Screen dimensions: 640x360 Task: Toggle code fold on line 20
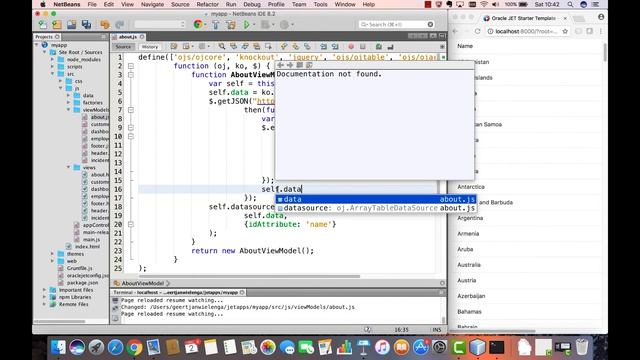(x=131, y=224)
